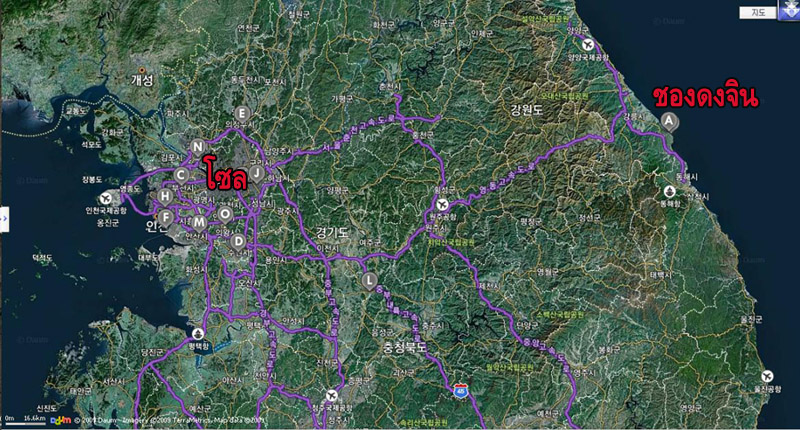Select map marker O
This screenshot has height=430, width=800.
pos(225,215)
